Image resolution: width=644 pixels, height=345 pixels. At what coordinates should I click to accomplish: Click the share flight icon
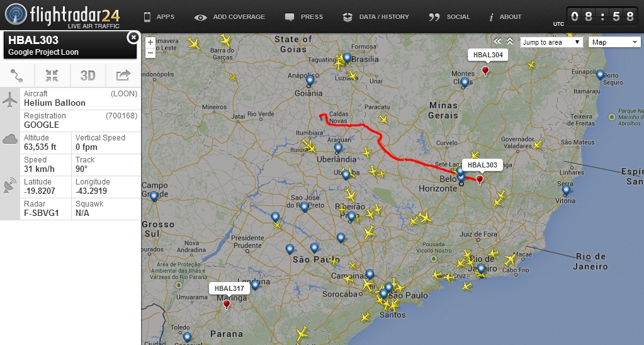123,75
